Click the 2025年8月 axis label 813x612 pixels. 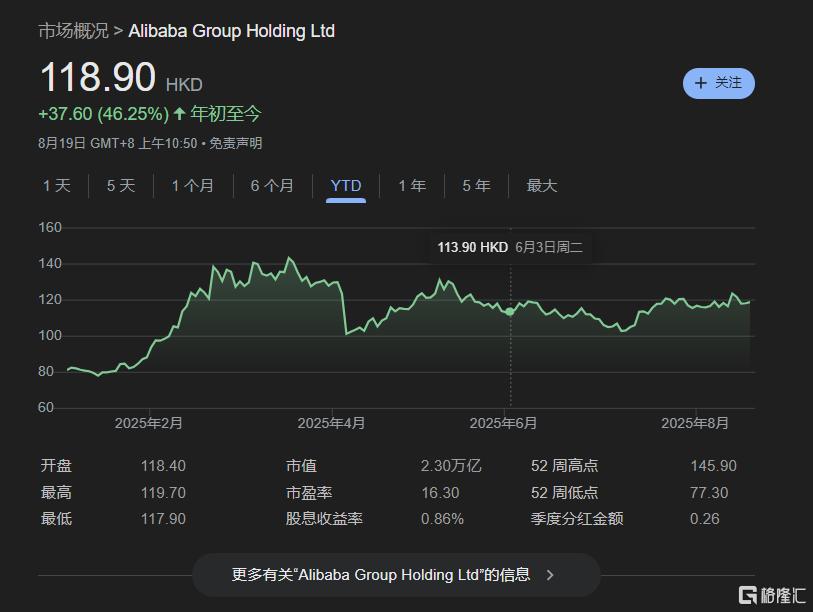(x=695, y=423)
